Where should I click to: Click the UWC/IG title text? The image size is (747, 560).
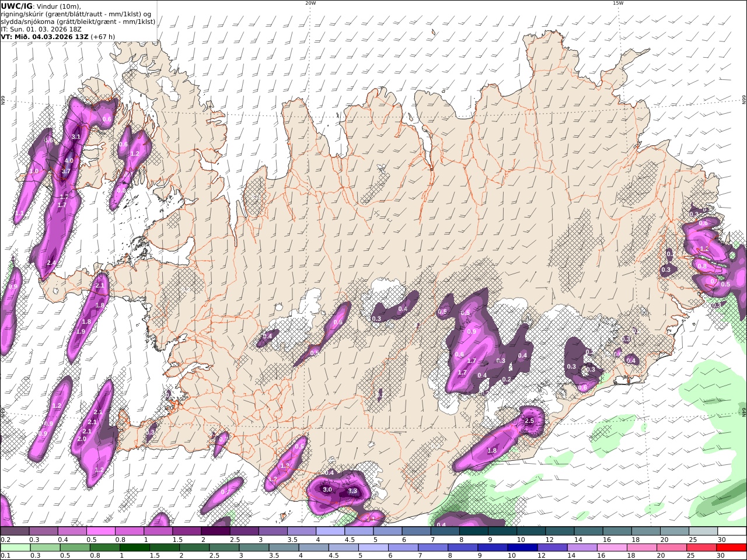click(16, 6)
